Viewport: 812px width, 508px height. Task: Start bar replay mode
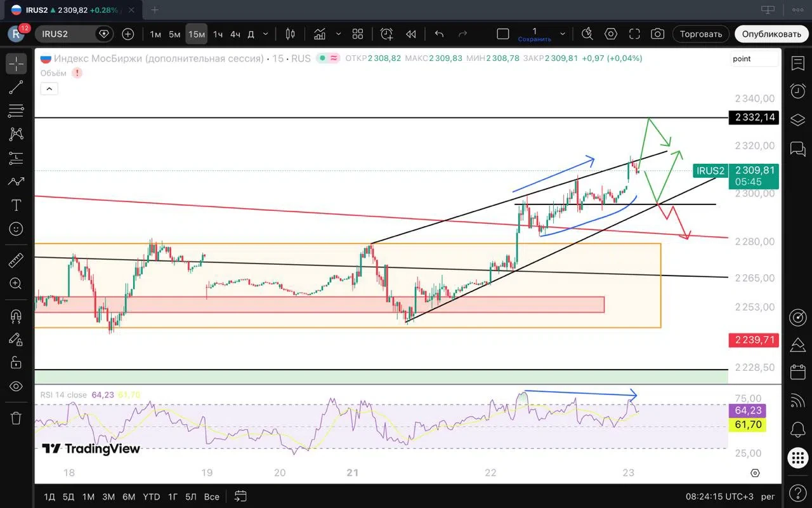(x=411, y=34)
